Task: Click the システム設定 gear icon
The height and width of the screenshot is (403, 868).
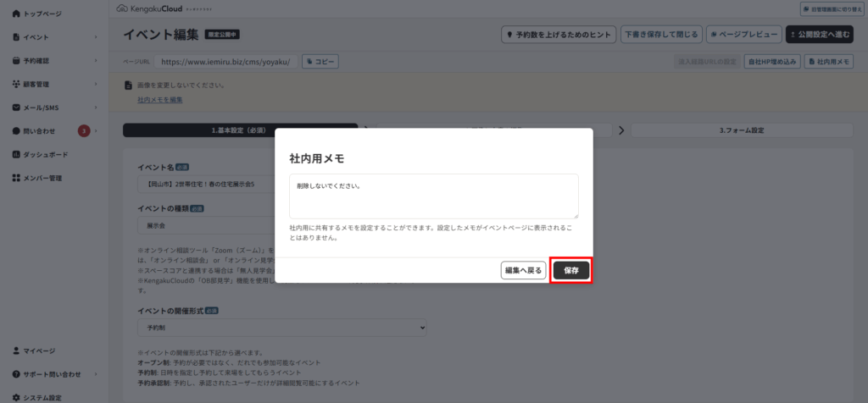Action: point(16,397)
